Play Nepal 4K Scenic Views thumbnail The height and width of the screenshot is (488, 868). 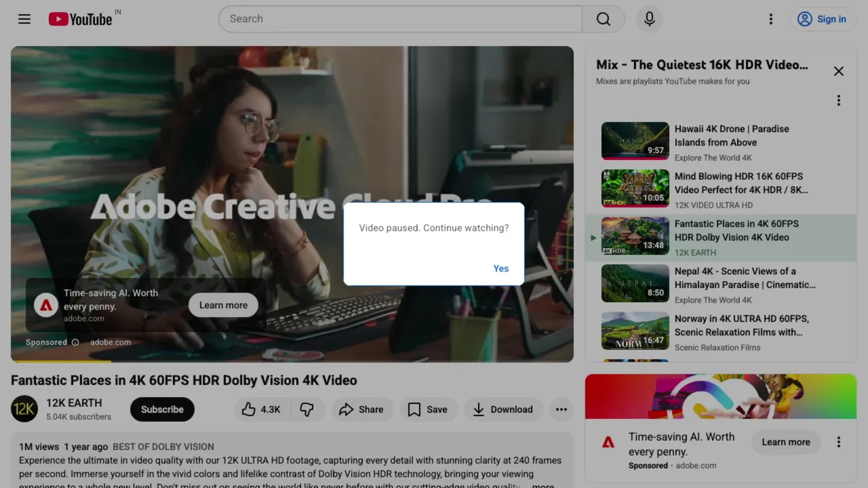click(x=635, y=283)
